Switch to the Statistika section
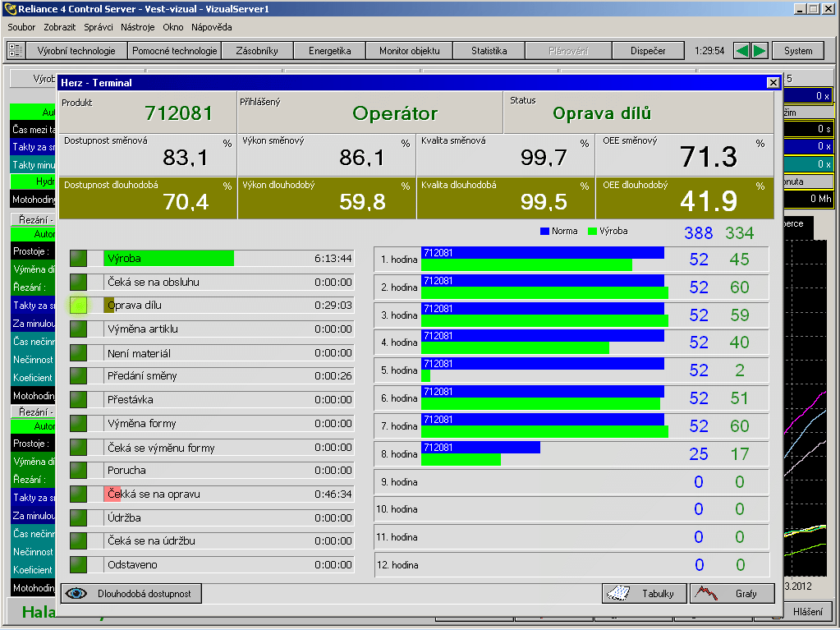 click(x=489, y=51)
